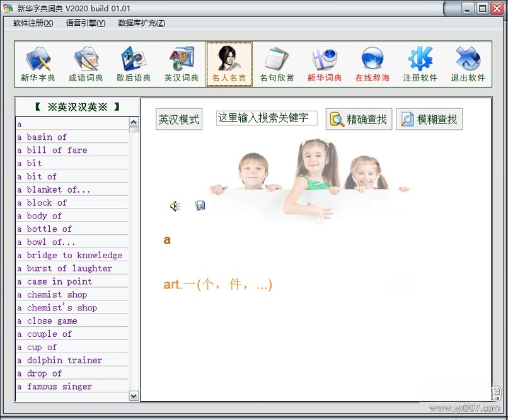Screen dimensions: 508x420
Task: Select "a bottle of" entry
Action: [x=72, y=229]
